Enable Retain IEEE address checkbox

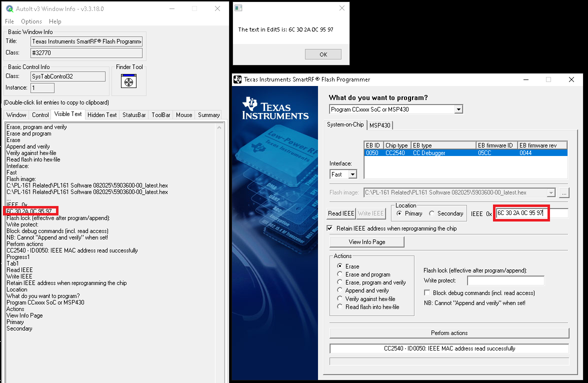329,228
